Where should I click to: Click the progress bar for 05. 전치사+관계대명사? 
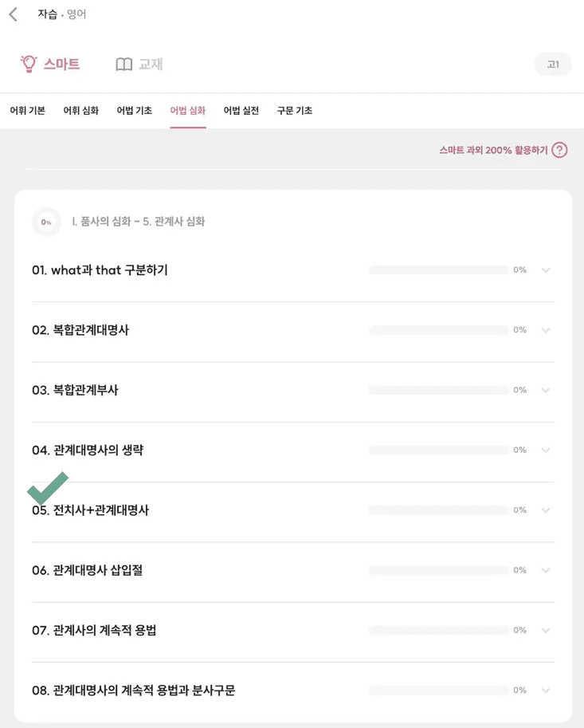coord(438,510)
